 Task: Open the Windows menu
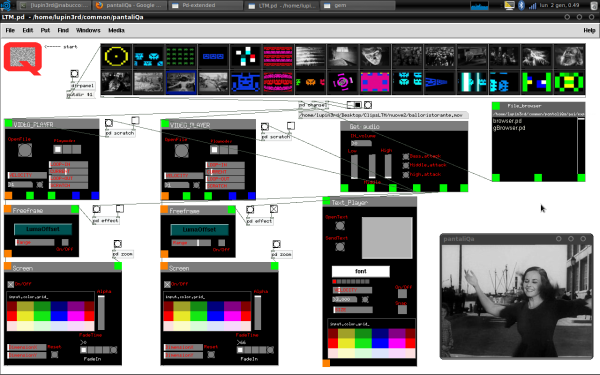[88, 30]
